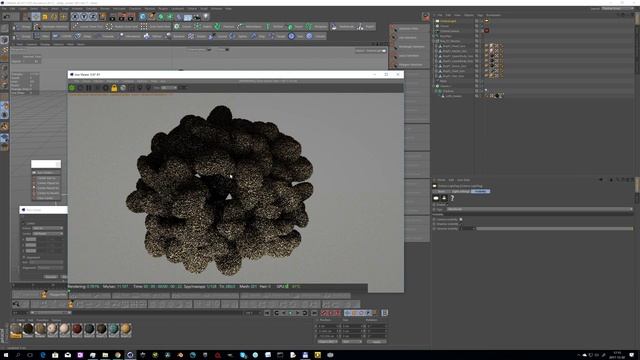This screenshot has width=640, height=360.
Task: Switch to the Light settings tab
Action: (460, 191)
